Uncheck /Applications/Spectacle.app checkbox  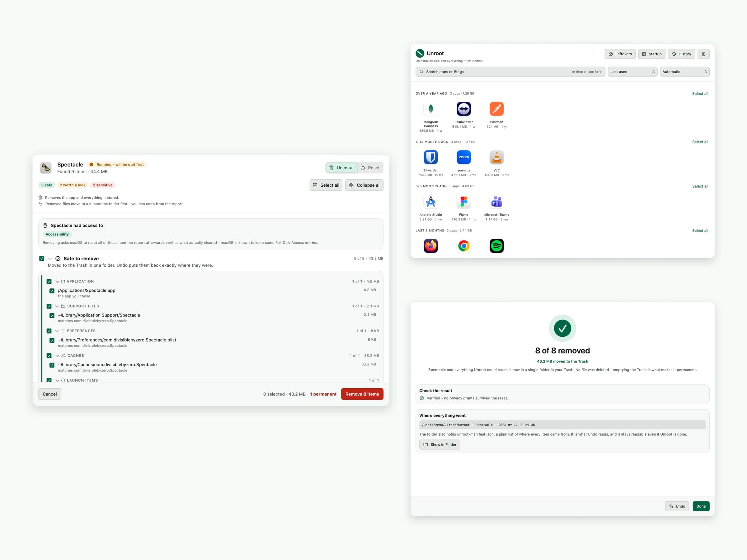pyautogui.click(x=52, y=291)
